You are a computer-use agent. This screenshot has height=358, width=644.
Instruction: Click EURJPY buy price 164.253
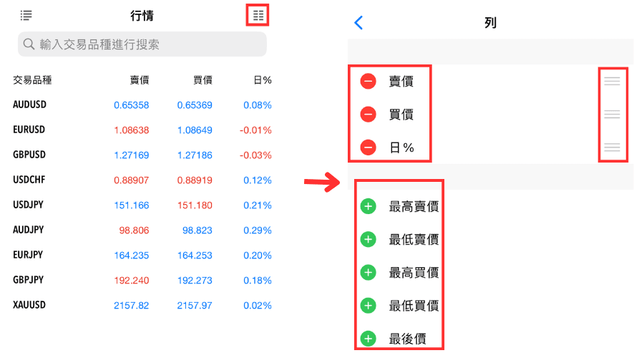195,256
